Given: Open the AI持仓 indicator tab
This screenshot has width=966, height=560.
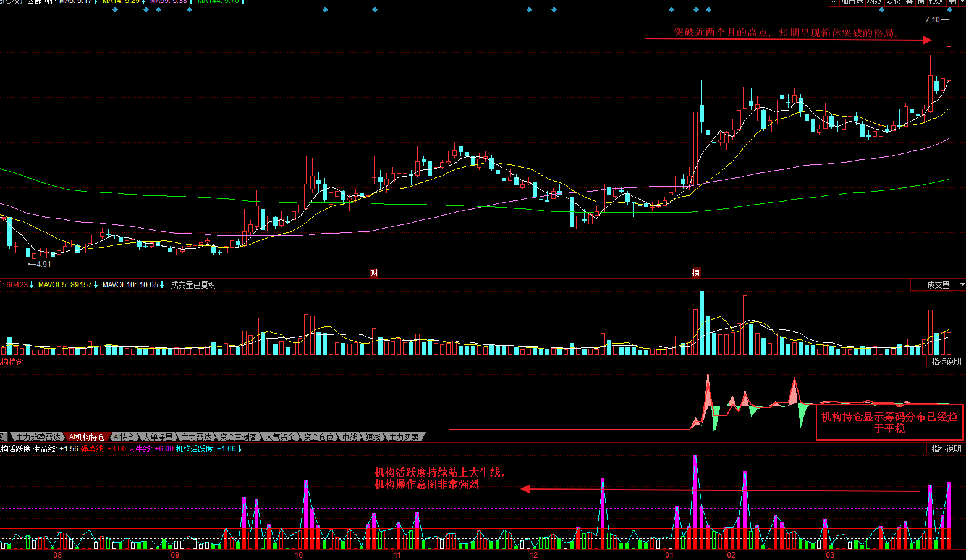Looking at the screenshot, I should 124,437.
